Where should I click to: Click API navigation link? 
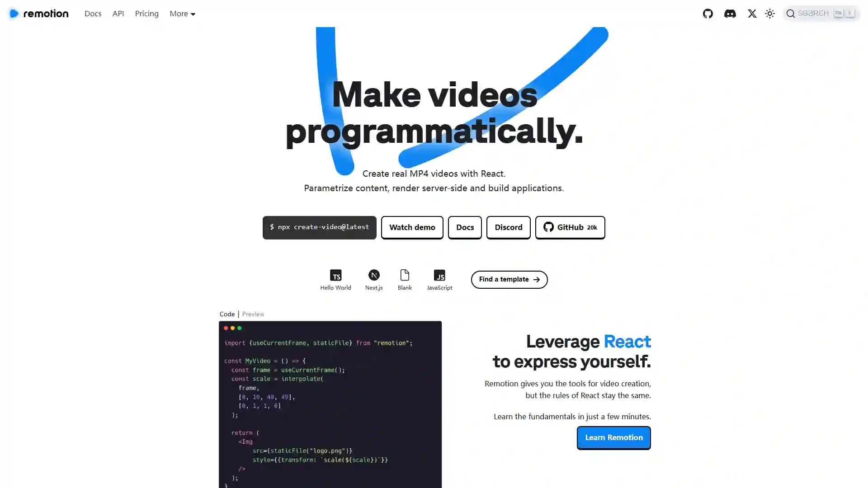click(118, 13)
